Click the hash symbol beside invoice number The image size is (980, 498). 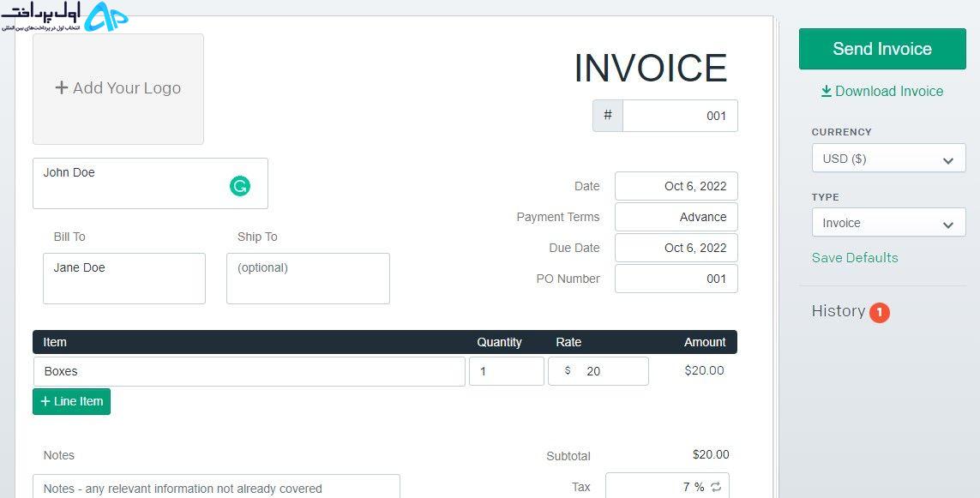[608, 116]
